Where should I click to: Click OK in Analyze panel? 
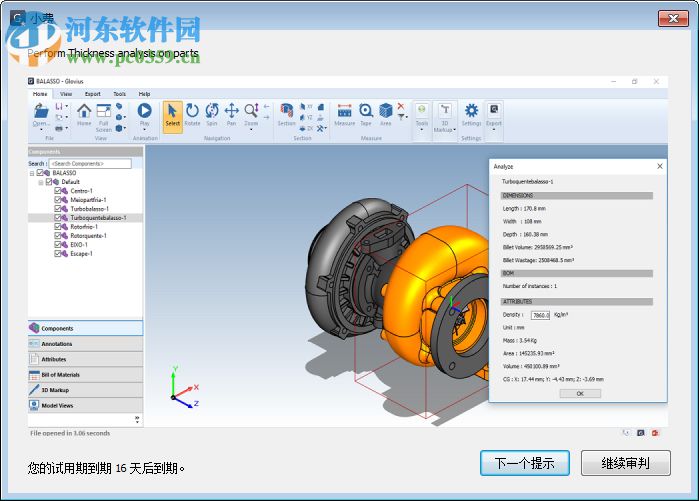coord(580,394)
